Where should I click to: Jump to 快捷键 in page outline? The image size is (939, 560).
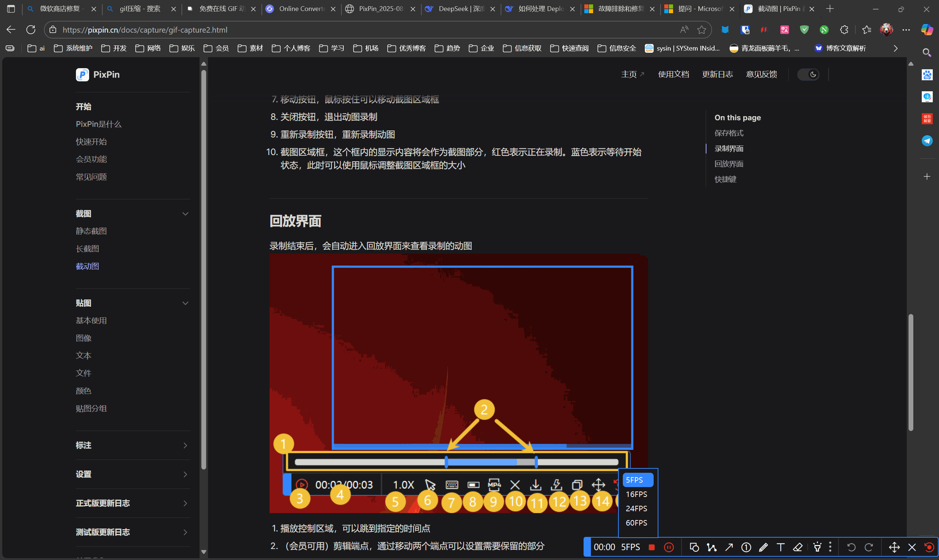pos(725,179)
